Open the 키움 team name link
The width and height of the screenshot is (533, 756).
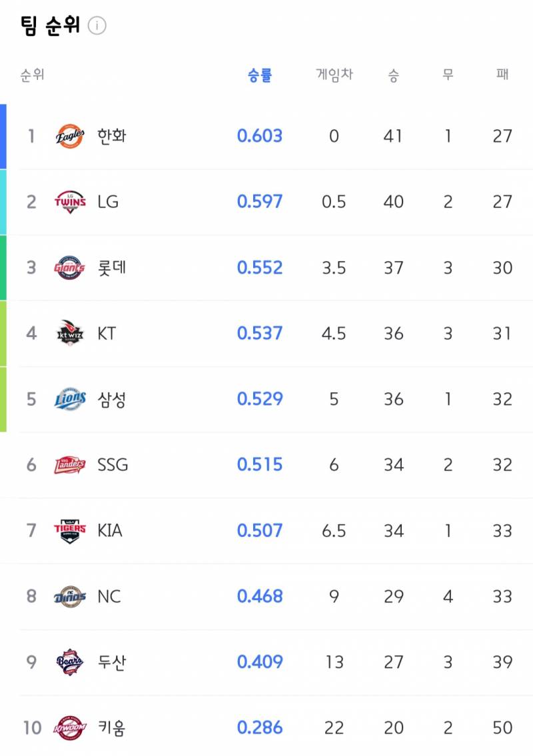112,727
